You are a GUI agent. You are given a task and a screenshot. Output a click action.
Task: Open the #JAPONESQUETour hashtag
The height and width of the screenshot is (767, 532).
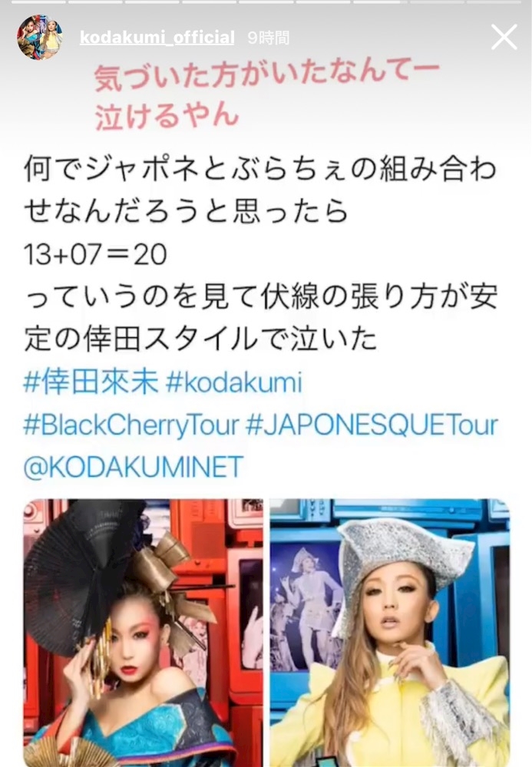point(372,425)
